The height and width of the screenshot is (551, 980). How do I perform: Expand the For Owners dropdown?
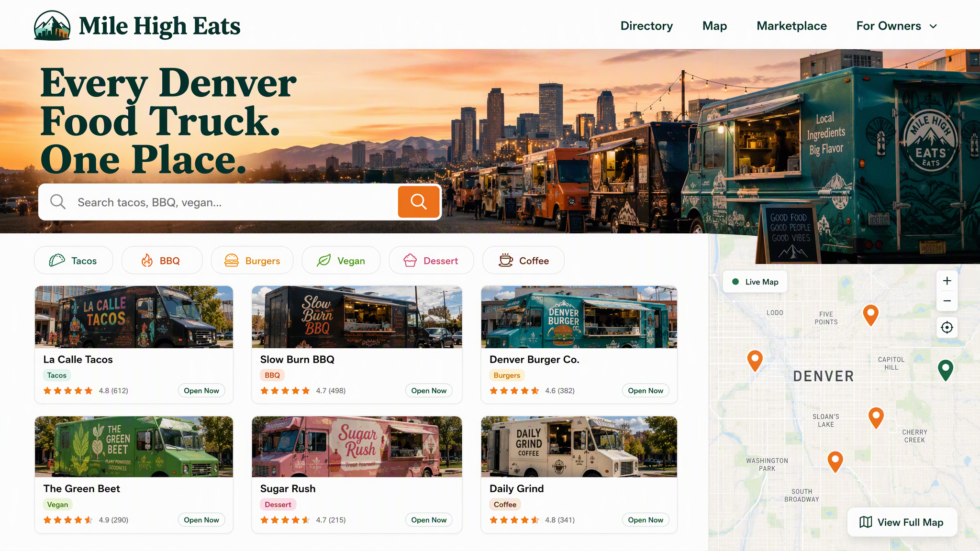click(x=897, y=26)
